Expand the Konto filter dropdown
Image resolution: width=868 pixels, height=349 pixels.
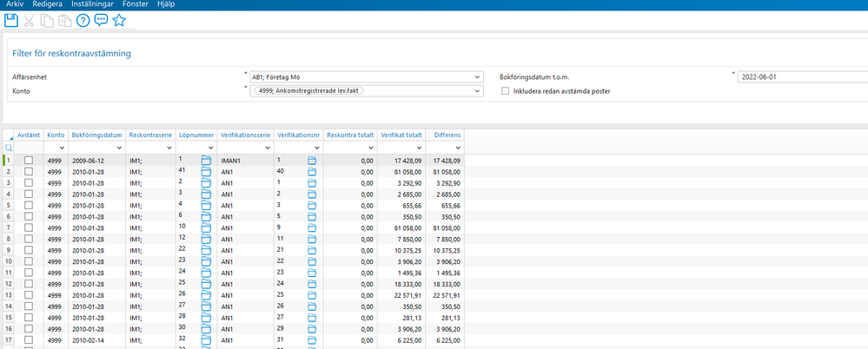pyautogui.click(x=477, y=91)
